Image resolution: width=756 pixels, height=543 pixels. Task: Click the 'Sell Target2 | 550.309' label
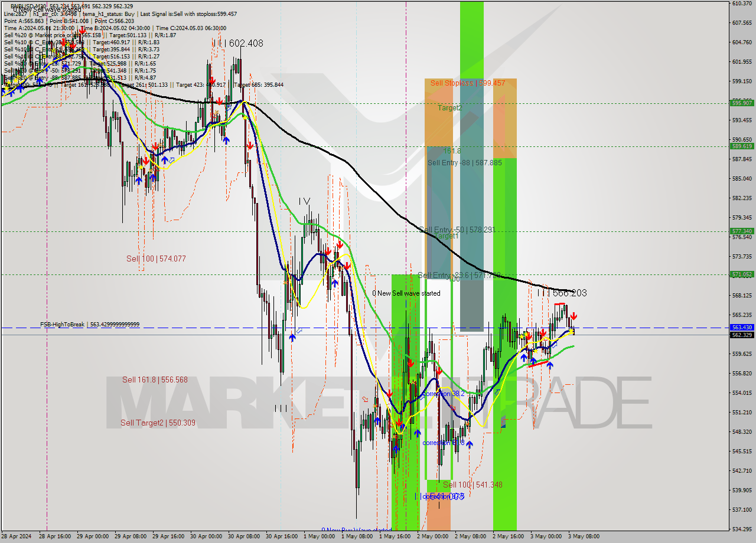pos(158,423)
